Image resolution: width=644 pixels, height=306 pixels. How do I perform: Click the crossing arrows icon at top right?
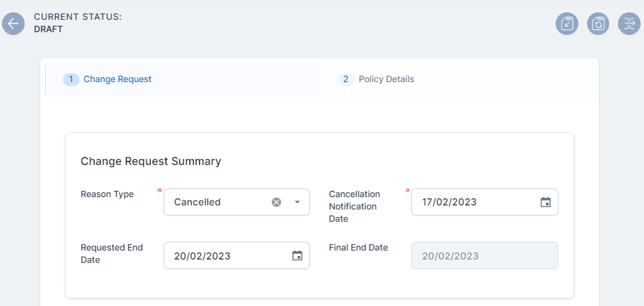(629, 23)
